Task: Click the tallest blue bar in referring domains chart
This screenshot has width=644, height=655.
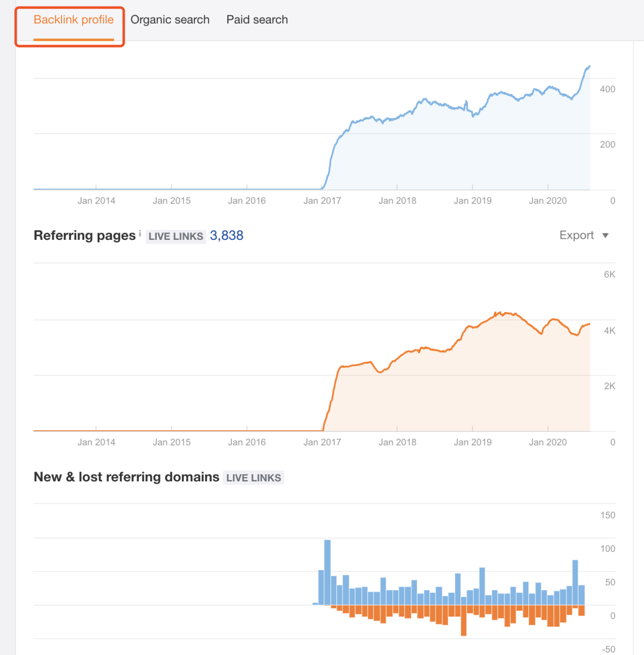Action: (x=327, y=571)
